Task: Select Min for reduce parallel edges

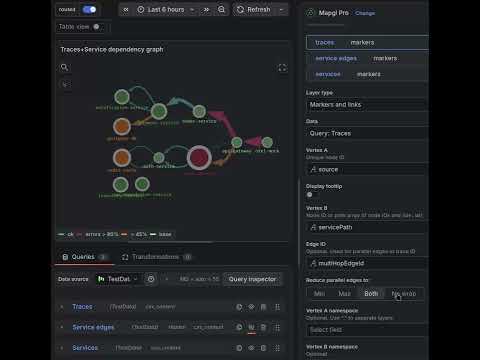Action: tap(319, 294)
